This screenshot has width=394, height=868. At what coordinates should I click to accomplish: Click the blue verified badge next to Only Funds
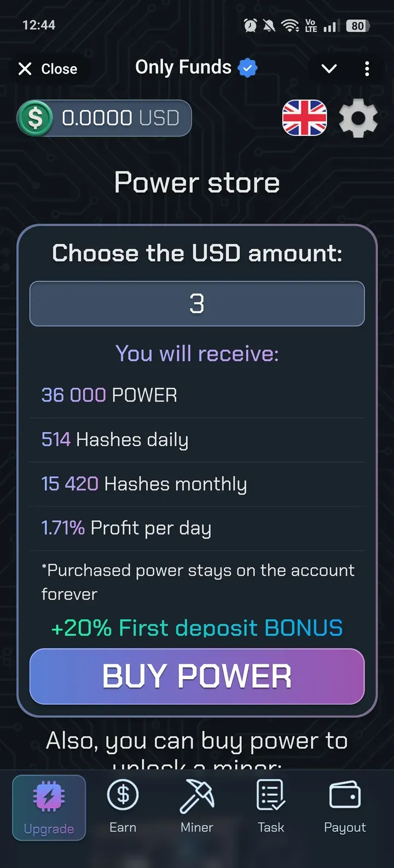pos(247,67)
